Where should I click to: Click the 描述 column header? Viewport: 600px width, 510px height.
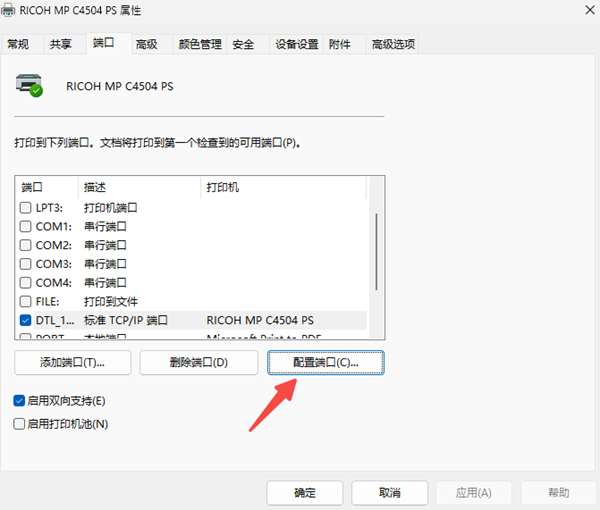(139, 187)
